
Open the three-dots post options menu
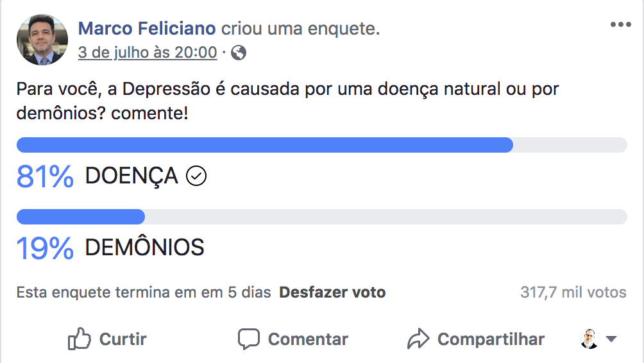click(x=620, y=25)
